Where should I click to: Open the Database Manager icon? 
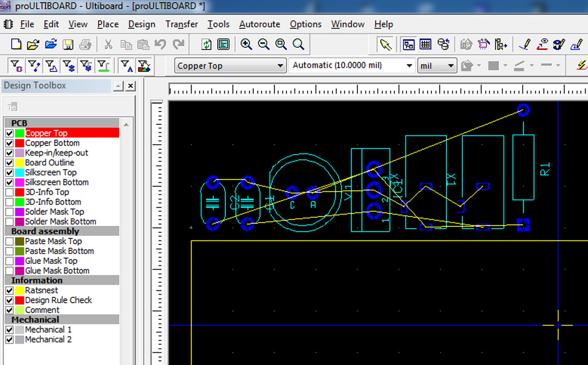tap(443, 44)
